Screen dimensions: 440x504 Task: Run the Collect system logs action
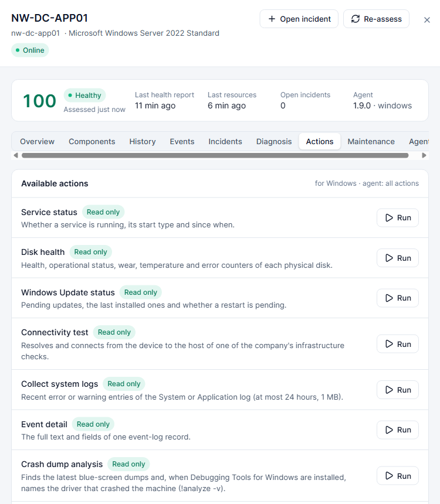pyautogui.click(x=398, y=390)
